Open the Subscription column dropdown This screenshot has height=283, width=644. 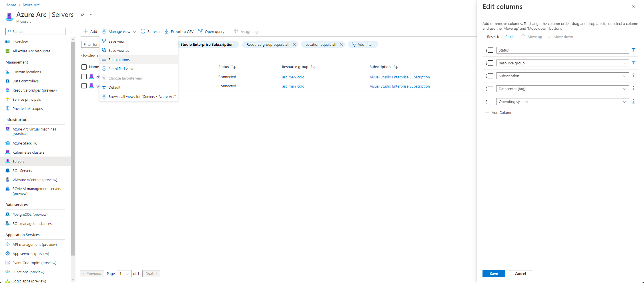(x=563, y=76)
